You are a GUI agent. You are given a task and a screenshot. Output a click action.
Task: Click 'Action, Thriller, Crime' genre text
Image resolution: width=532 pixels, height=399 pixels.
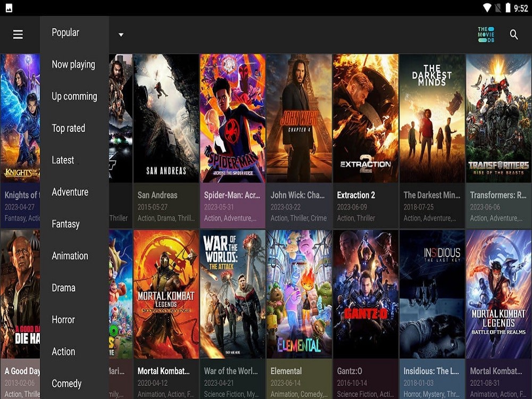(298, 218)
